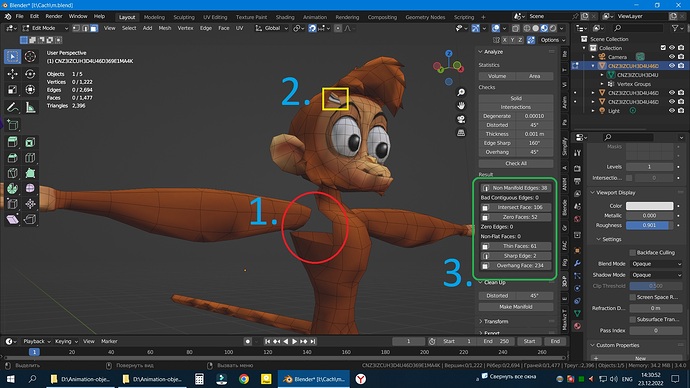Hide the Light object eye icon

click(672, 111)
